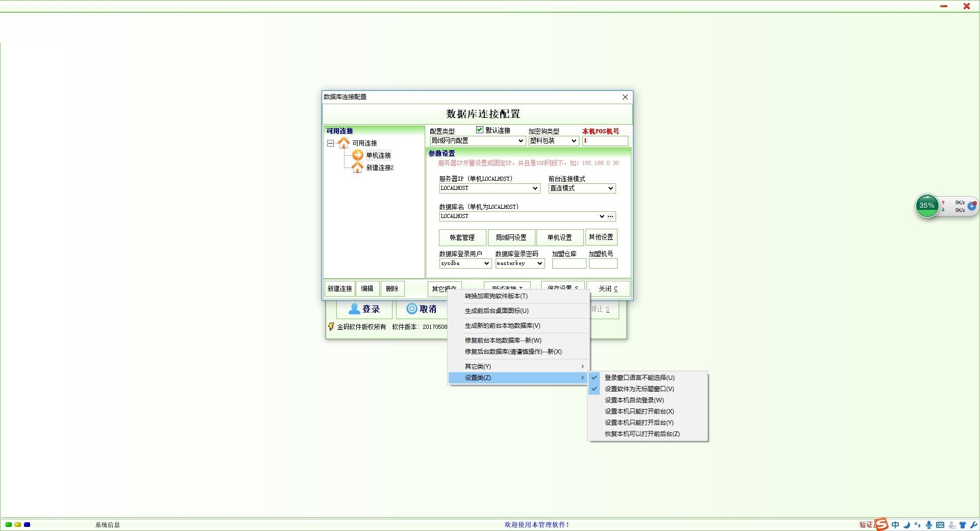
Task: Open the 配置类型 dropdown
Action: (x=521, y=141)
